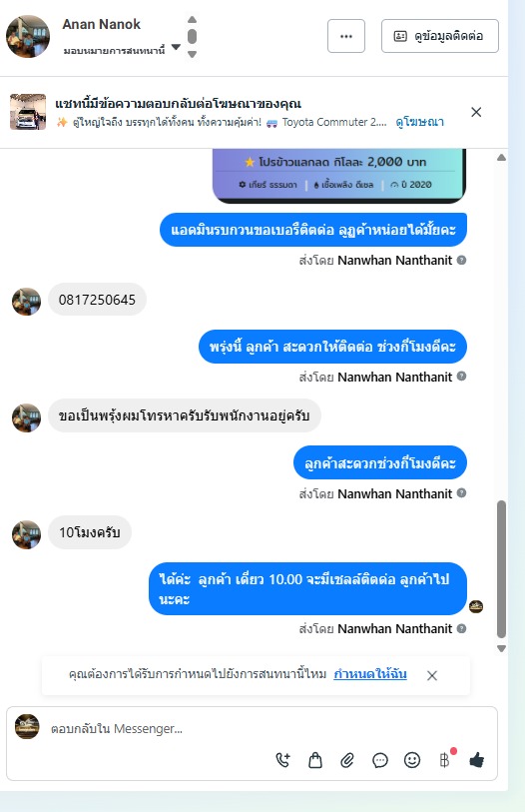Click the baht payment request icon

click(445, 760)
